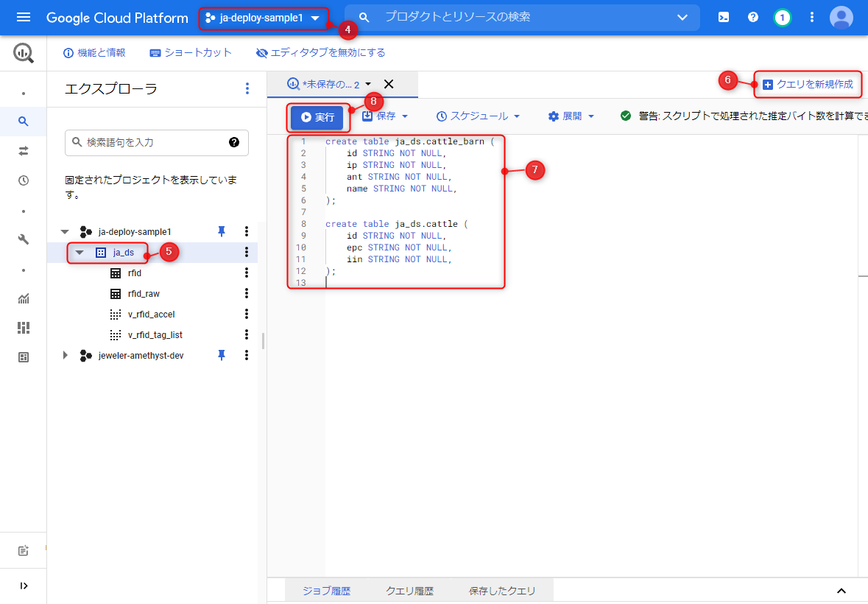Toggle pin on jeweler-amethyst-dev project
The height and width of the screenshot is (604, 868).
(222, 355)
